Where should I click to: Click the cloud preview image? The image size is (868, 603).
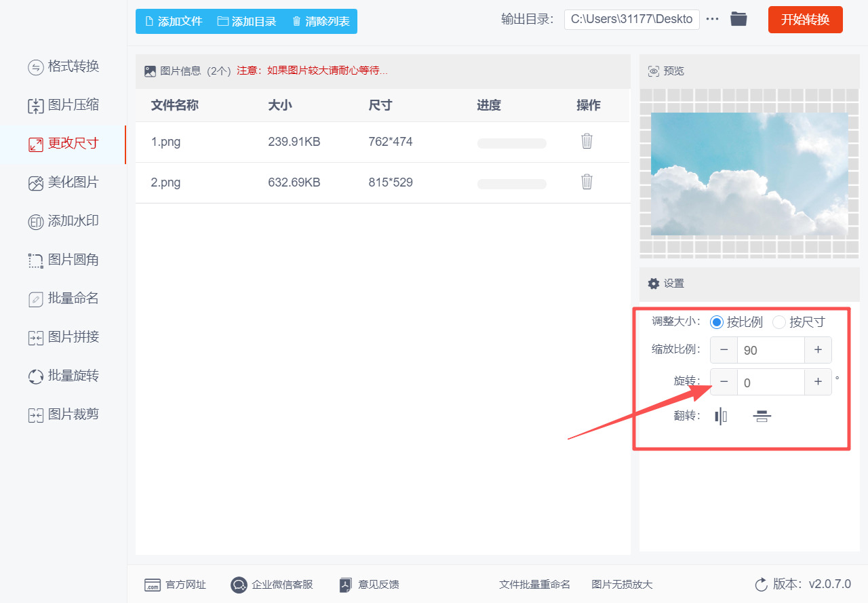pos(749,174)
